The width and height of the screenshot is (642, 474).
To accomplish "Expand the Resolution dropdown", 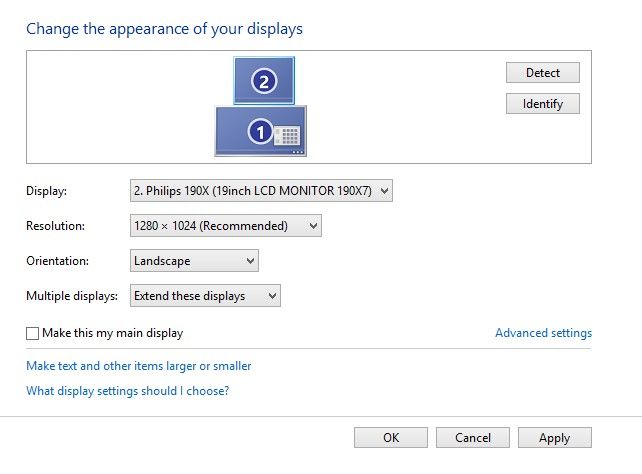I will pos(226,226).
